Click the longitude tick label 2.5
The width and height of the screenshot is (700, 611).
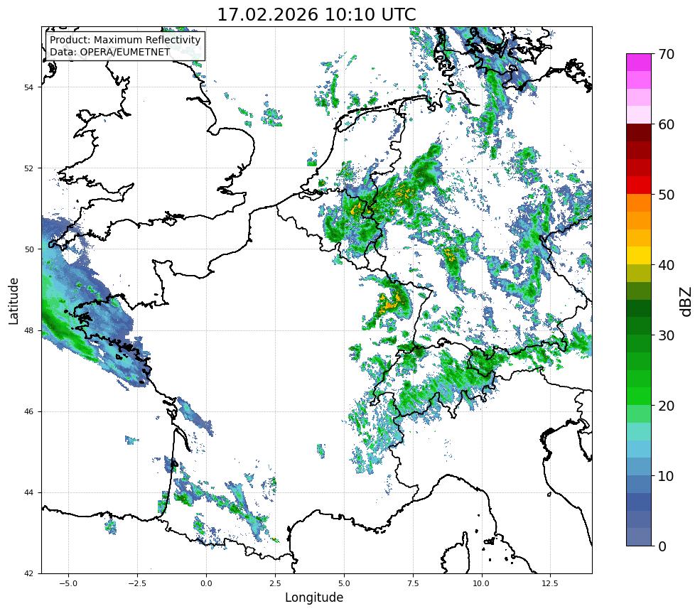click(275, 583)
